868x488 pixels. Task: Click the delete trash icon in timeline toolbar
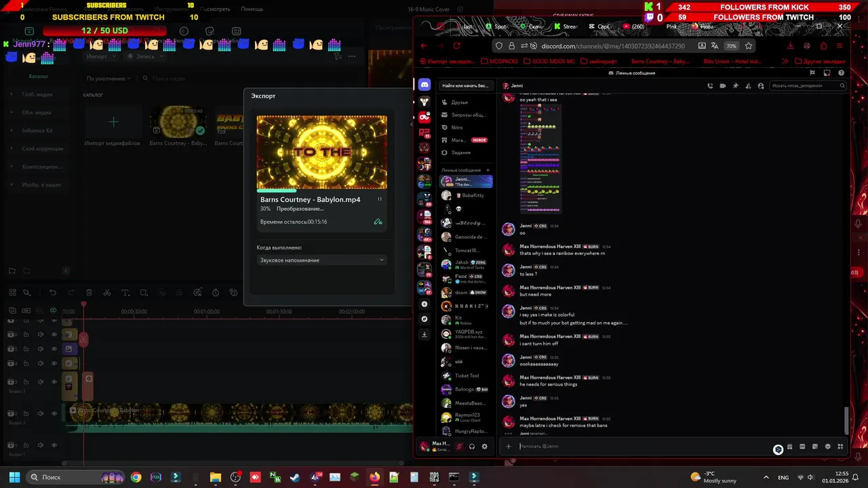click(x=89, y=293)
